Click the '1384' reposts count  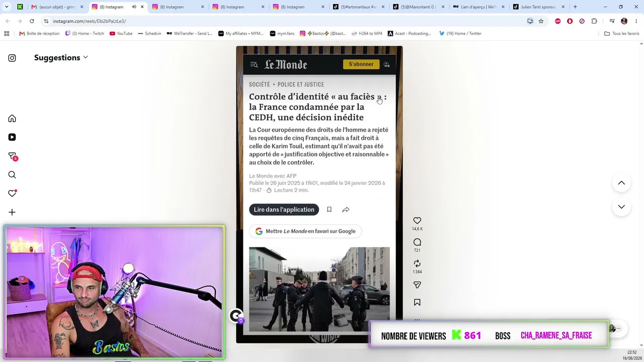417,272
